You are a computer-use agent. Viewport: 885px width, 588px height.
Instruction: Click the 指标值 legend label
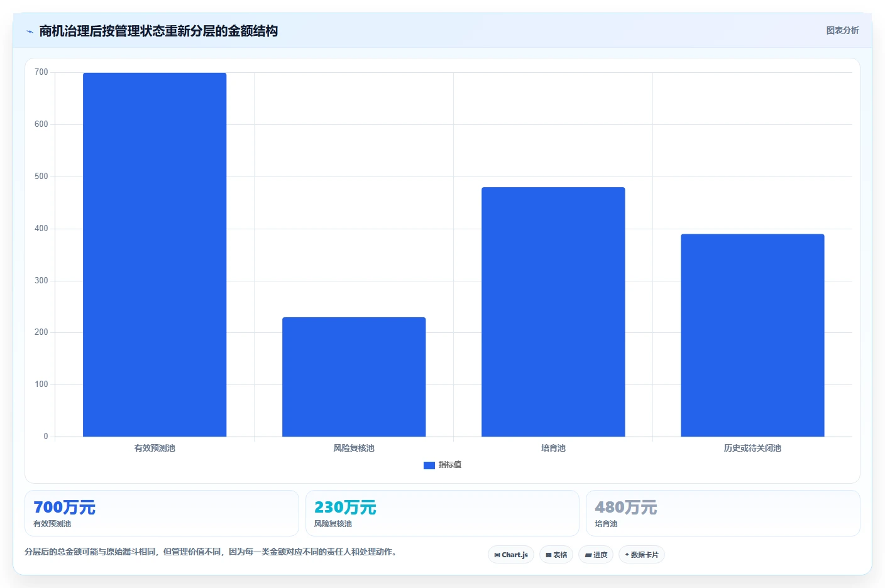tap(450, 465)
